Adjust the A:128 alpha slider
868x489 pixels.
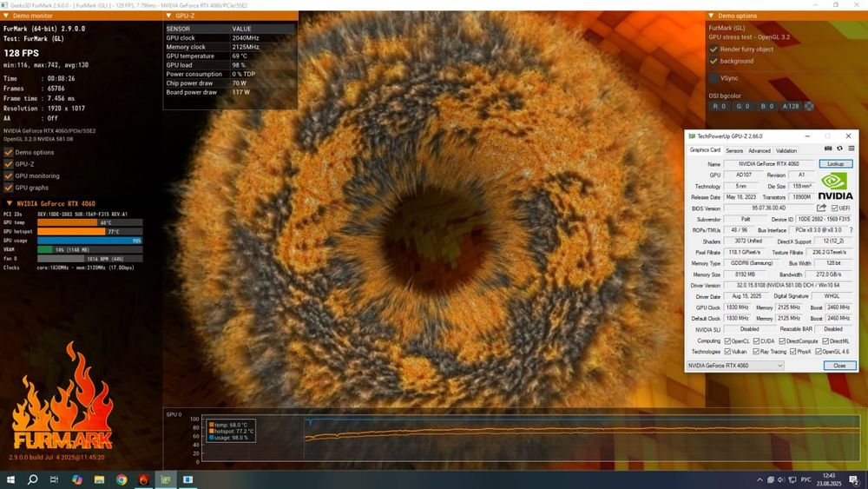[x=791, y=106]
